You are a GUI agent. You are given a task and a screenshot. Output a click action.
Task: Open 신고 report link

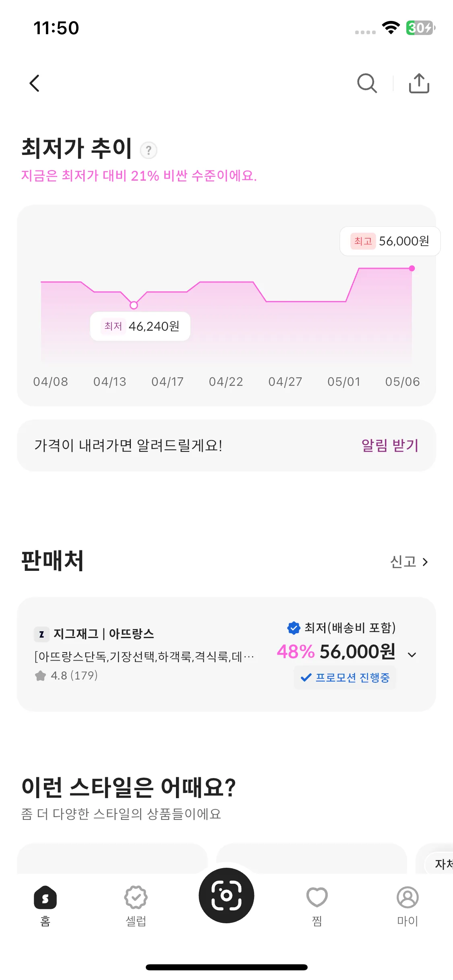pos(409,562)
